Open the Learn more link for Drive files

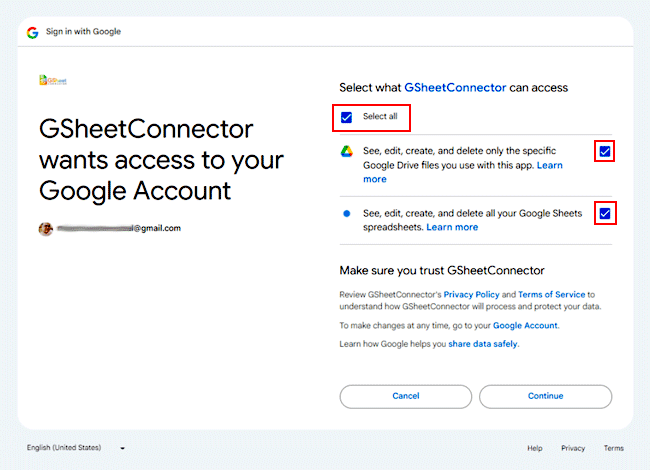(548, 164)
